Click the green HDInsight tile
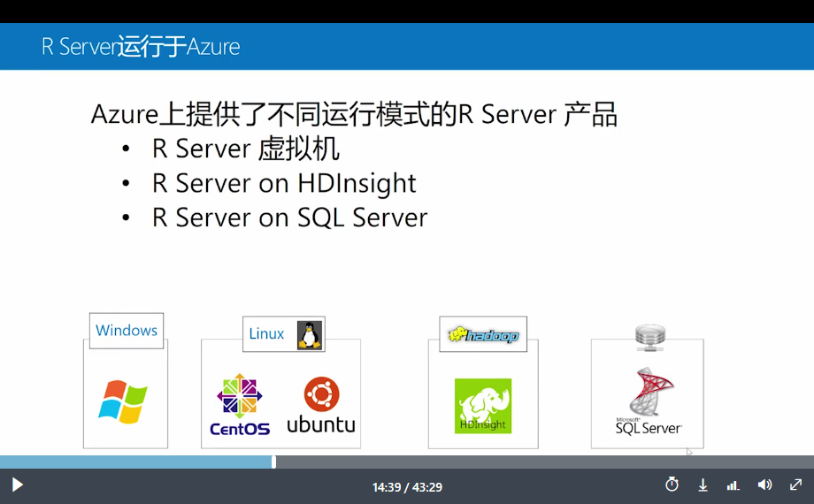 tap(483, 406)
